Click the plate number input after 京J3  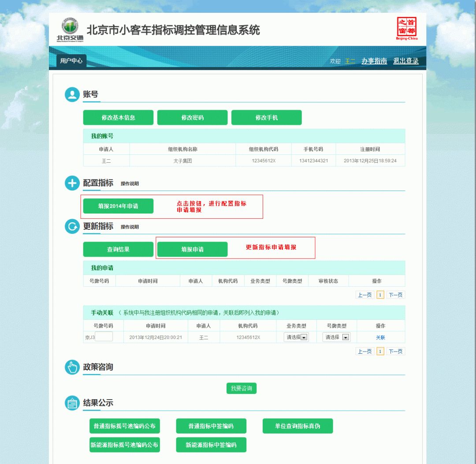(x=104, y=337)
